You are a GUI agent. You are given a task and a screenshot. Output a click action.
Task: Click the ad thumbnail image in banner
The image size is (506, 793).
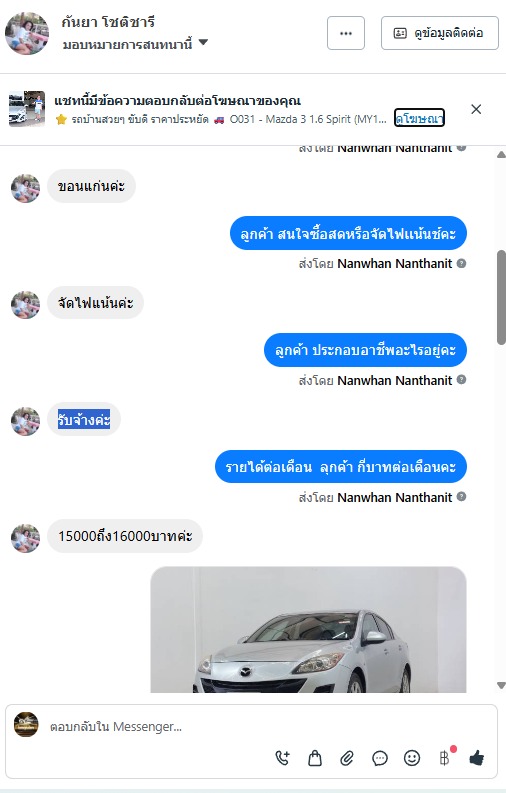click(x=27, y=109)
